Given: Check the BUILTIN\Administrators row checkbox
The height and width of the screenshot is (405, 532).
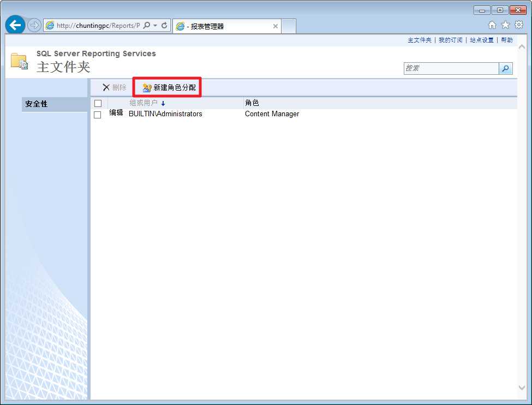Looking at the screenshot, I should [97, 115].
